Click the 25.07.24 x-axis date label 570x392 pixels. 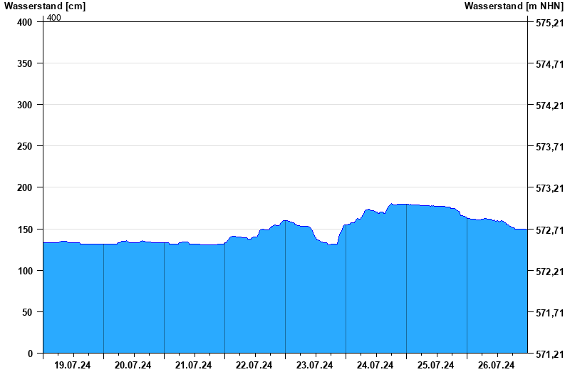point(436,366)
